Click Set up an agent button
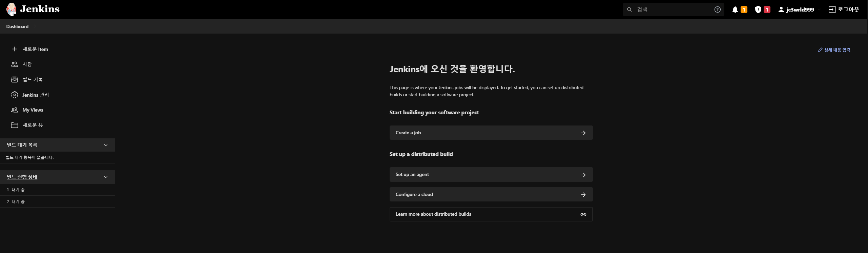The width and height of the screenshot is (868, 253). coord(491,174)
